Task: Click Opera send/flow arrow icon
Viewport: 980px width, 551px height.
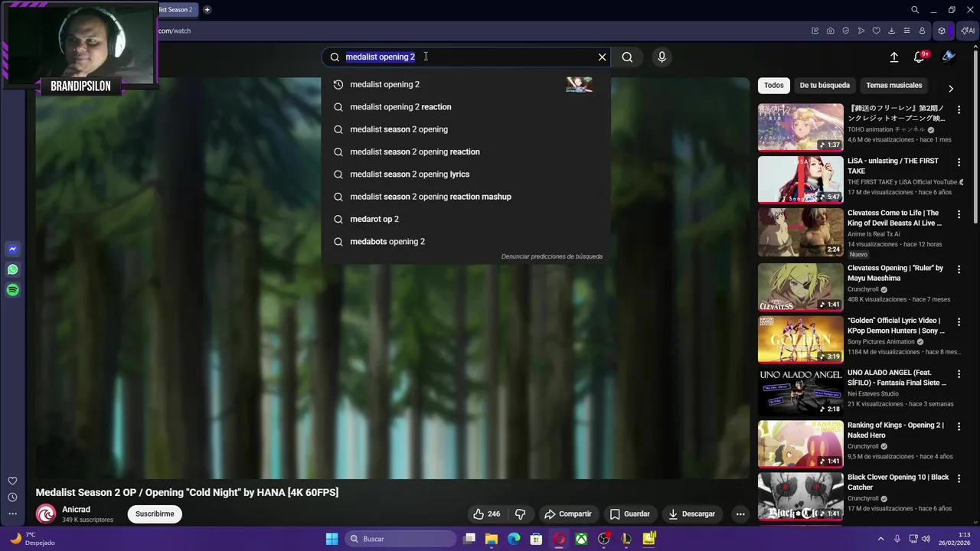Action: click(861, 31)
